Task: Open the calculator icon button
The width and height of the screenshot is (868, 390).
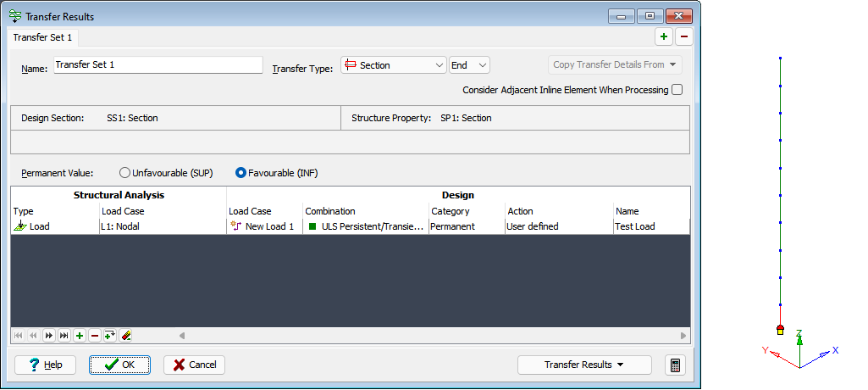Action: point(675,365)
